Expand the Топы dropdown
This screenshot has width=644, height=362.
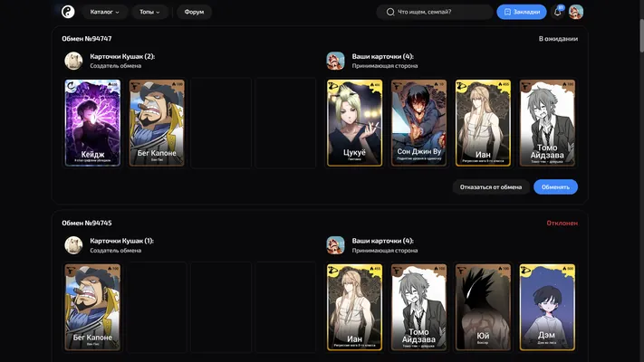click(149, 12)
